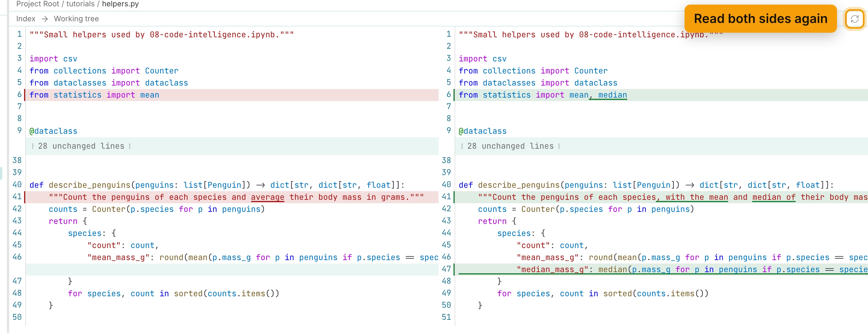Click the 'Working tree' label
Viewport: 868px width, 333px height.
coord(76,19)
